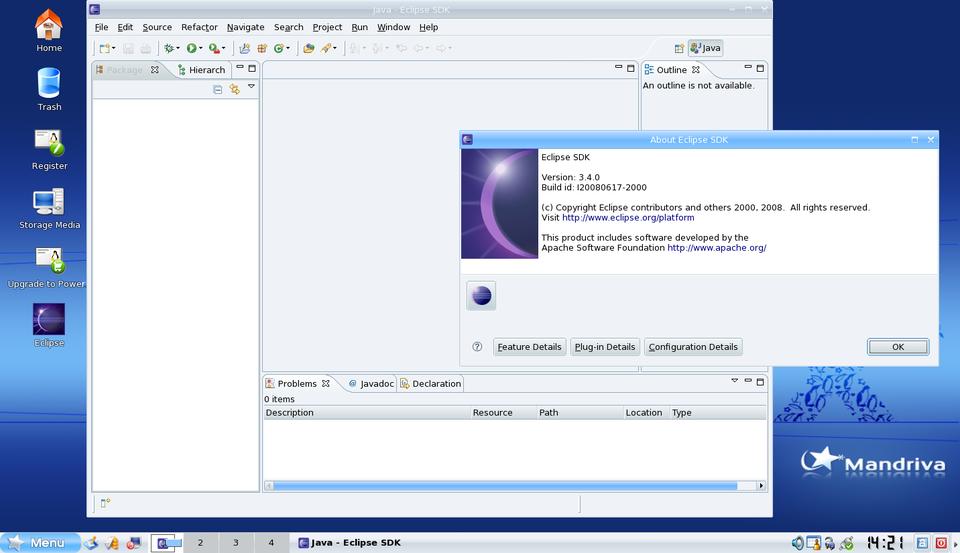Switch to virtual desktop 3 in taskbar
The image size is (960, 553).
[236, 542]
